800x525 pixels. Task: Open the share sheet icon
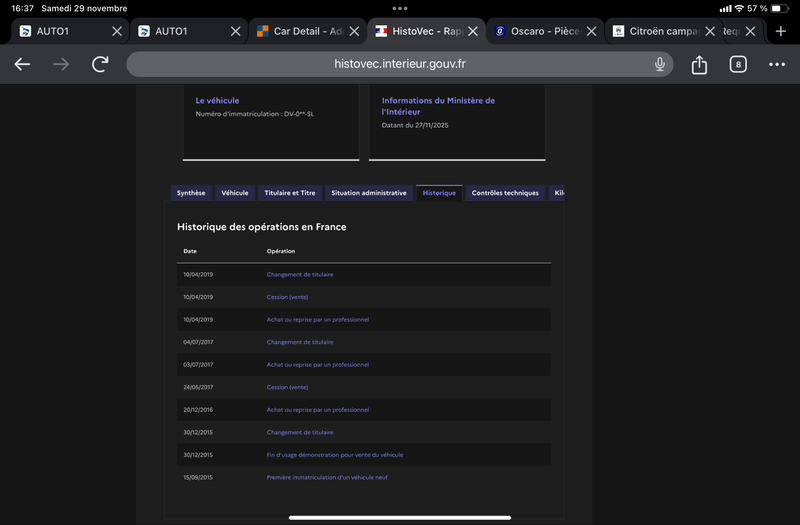click(x=699, y=64)
